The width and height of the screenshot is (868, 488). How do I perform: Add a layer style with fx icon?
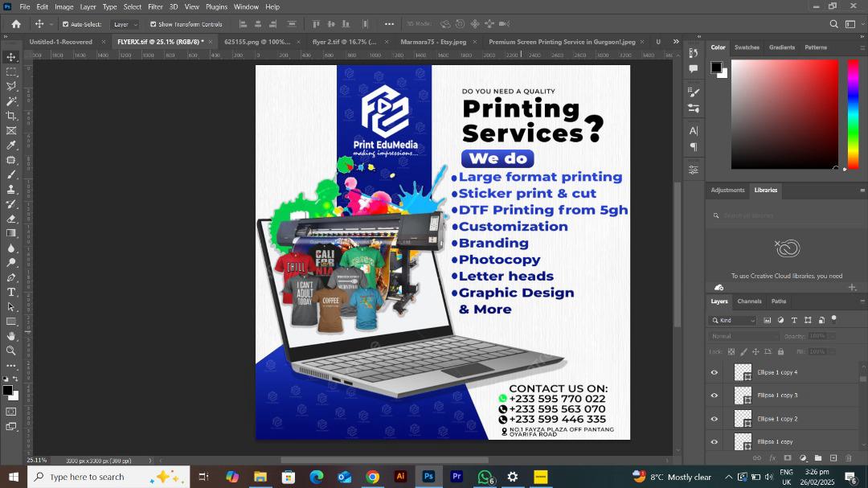(772, 458)
